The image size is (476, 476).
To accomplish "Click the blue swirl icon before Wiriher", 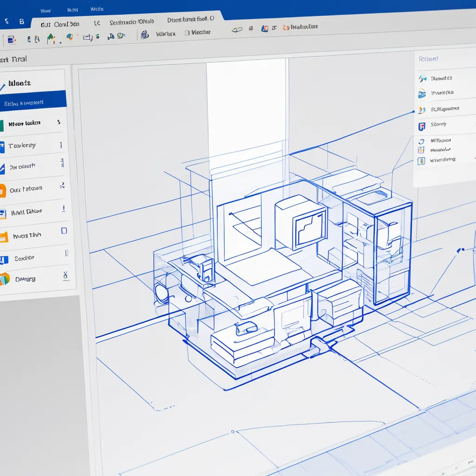I will (x=145, y=34).
